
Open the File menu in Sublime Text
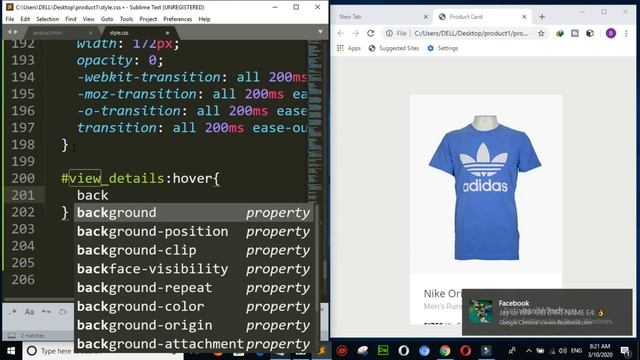10,19
